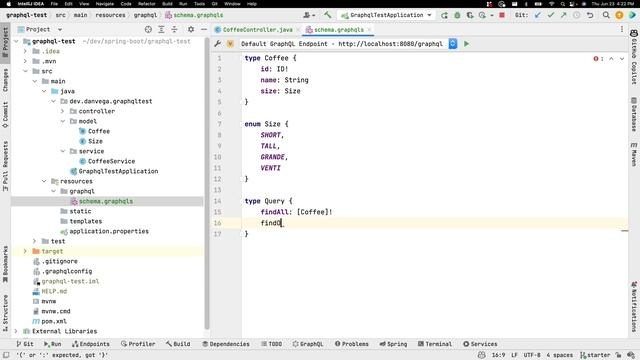Start debugging with the green bug icon

(x=457, y=15)
